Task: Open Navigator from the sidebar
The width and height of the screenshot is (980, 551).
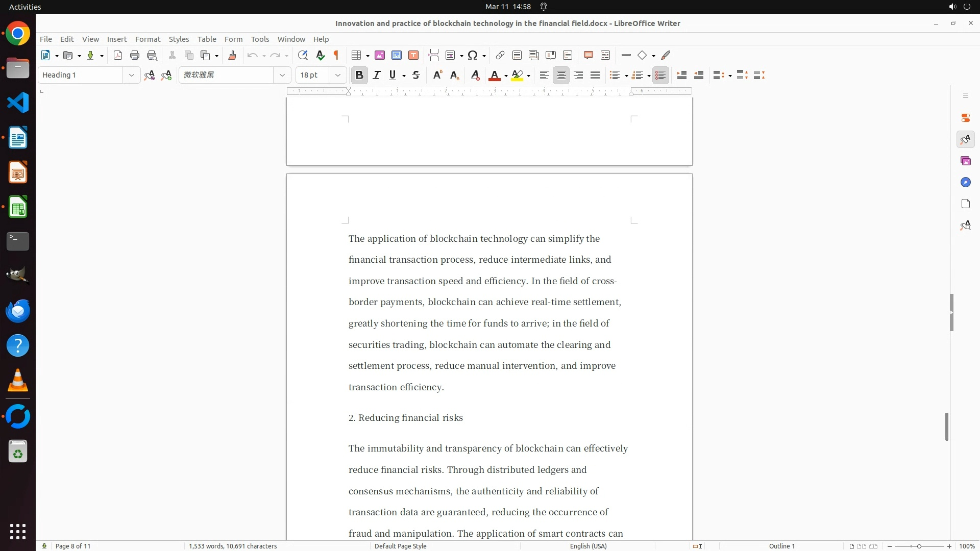Action: point(965,183)
